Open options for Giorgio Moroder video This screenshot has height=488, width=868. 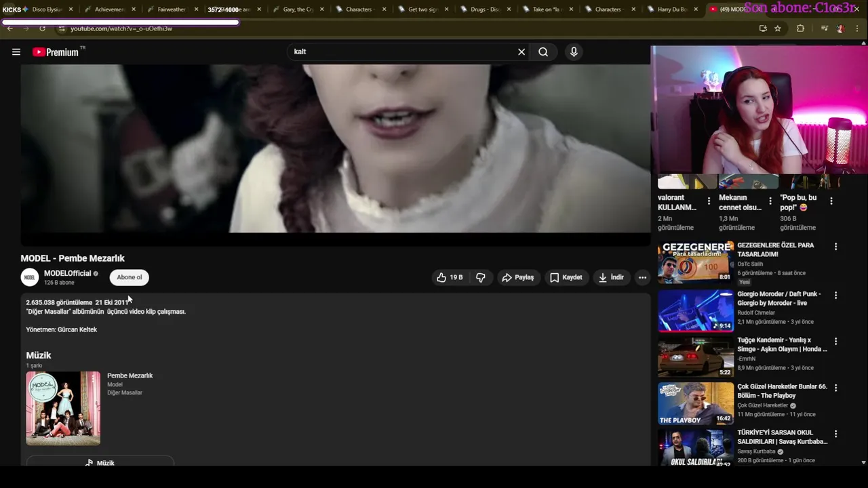point(835,296)
